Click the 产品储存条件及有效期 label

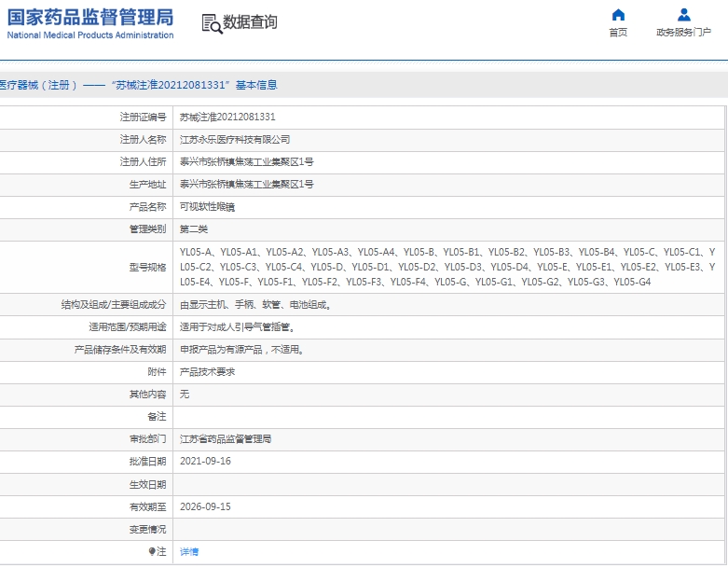120,349
